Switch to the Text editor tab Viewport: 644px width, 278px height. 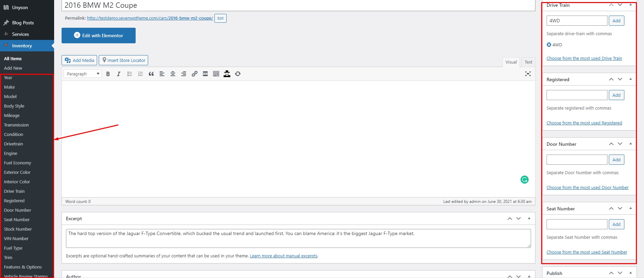(x=528, y=62)
